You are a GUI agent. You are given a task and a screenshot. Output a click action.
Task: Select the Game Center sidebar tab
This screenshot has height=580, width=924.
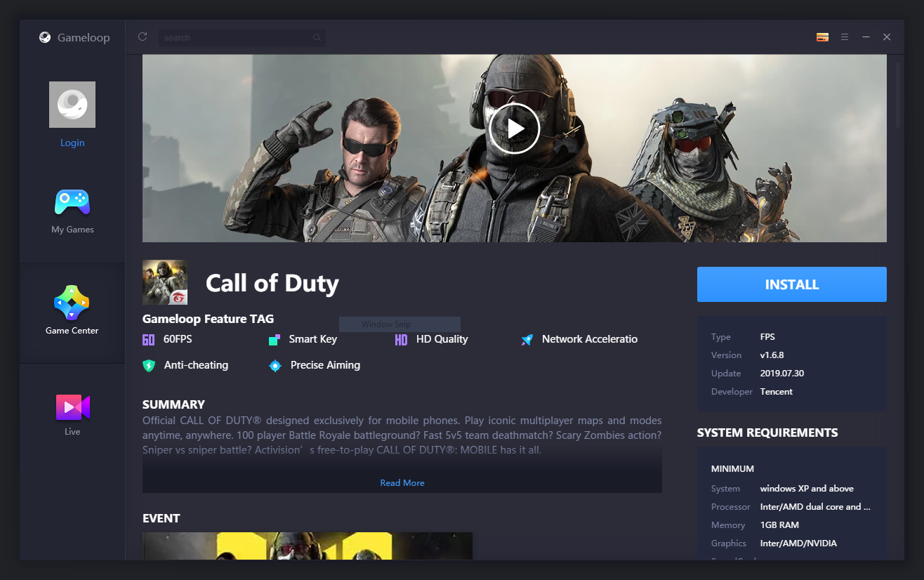(72, 312)
